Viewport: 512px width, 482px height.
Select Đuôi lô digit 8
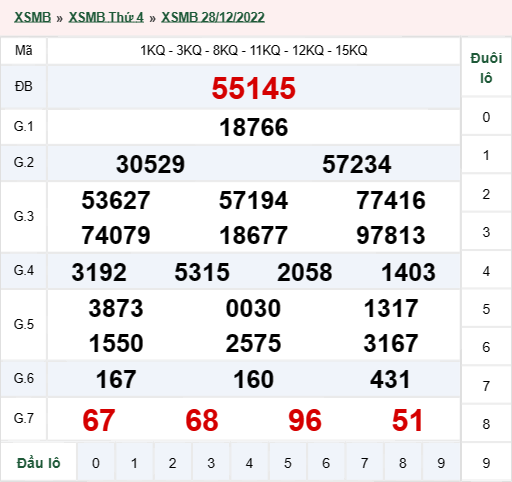point(486,424)
